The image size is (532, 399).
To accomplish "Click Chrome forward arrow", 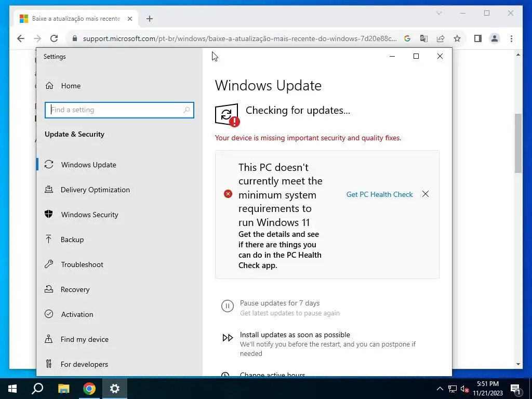I will [x=37, y=38].
